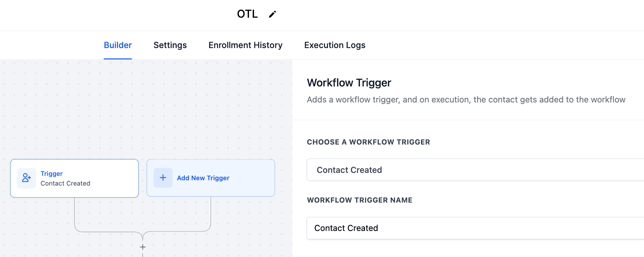Open the Enrollment History tab
Viewport: 644px width, 257px height.
(x=245, y=45)
